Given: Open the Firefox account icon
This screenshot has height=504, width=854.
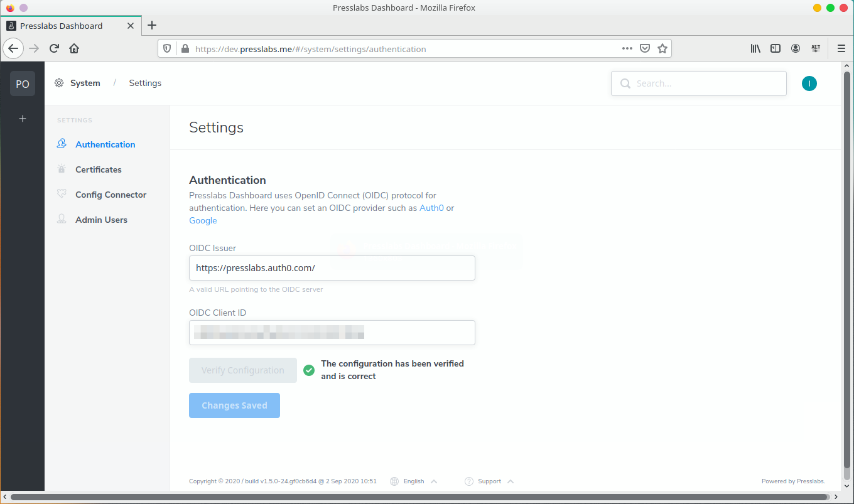Looking at the screenshot, I should (x=796, y=48).
